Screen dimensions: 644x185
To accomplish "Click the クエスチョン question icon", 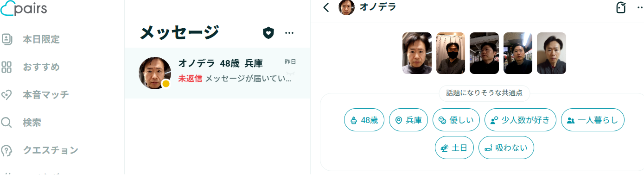I will 6,151.
